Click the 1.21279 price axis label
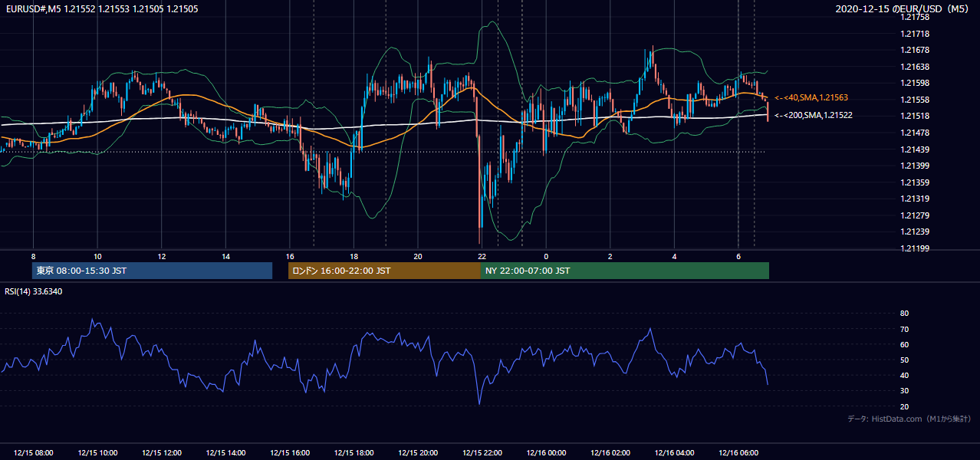Screen dimensions: 980x460 point(915,215)
